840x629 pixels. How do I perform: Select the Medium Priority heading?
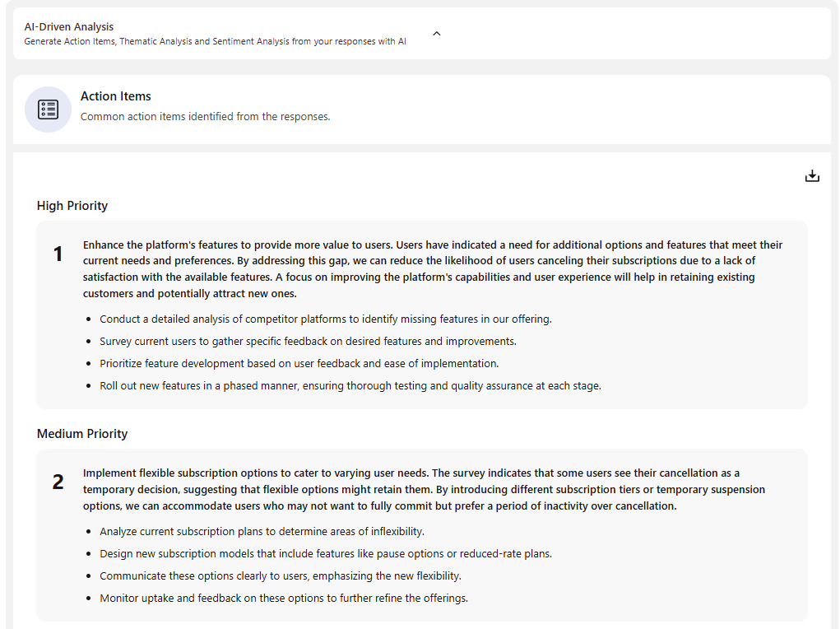pyautogui.click(x=82, y=434)
